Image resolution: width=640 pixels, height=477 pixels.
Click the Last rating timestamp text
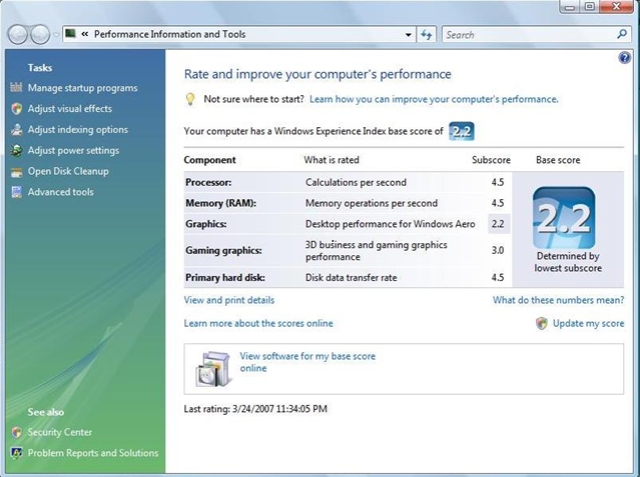coord(256,409)
